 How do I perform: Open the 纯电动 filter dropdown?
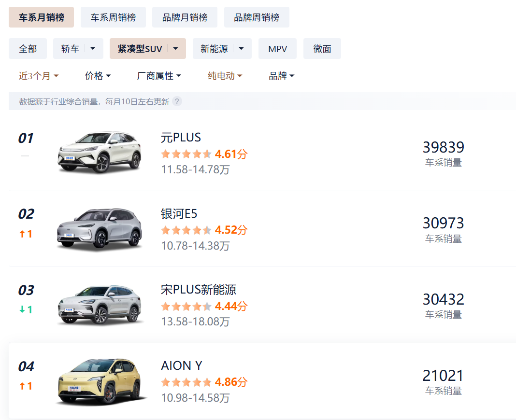[x=225, y=76]
